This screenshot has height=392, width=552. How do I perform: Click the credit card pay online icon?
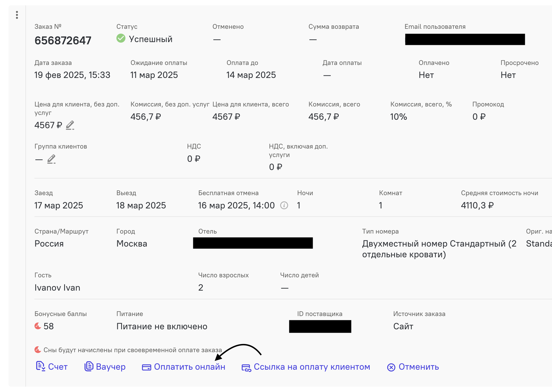pyautogui.click(x=146, y=367)
